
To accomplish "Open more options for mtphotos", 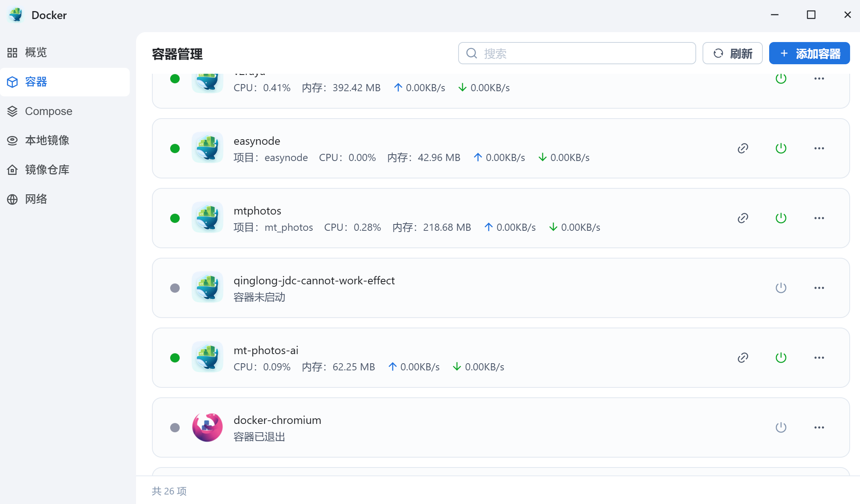I will pos(819,218).
